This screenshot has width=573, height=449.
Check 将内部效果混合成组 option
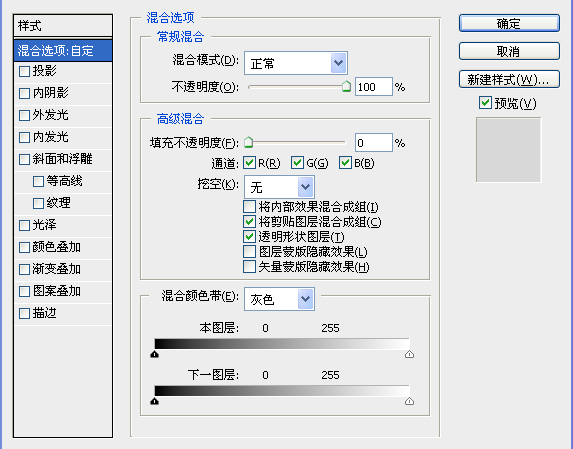tap(249, 206)
